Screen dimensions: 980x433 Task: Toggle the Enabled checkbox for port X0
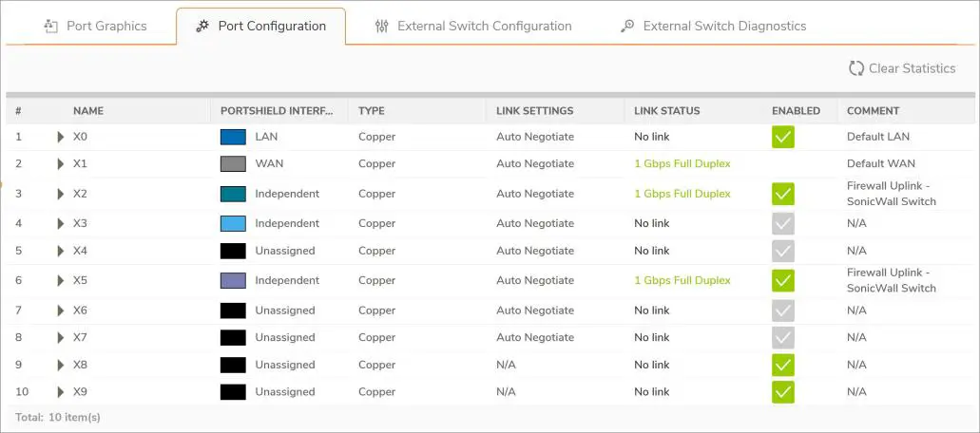click(x=783, y=137)
